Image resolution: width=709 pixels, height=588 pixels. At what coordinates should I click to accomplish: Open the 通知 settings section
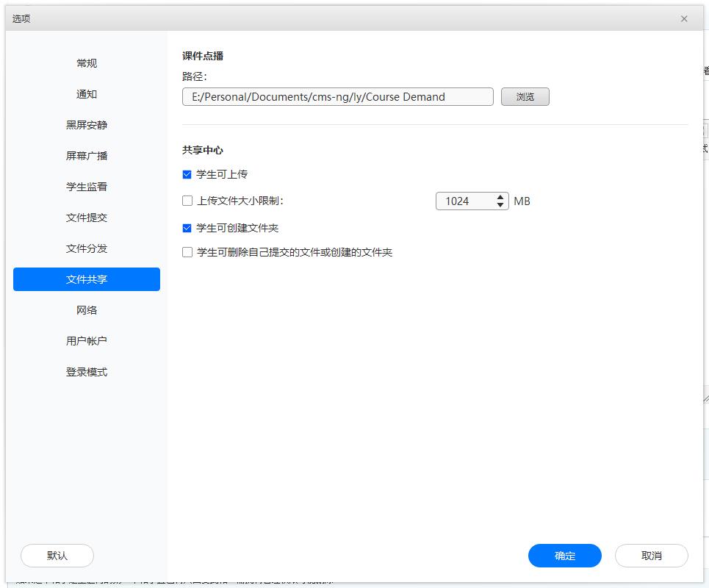86,93
